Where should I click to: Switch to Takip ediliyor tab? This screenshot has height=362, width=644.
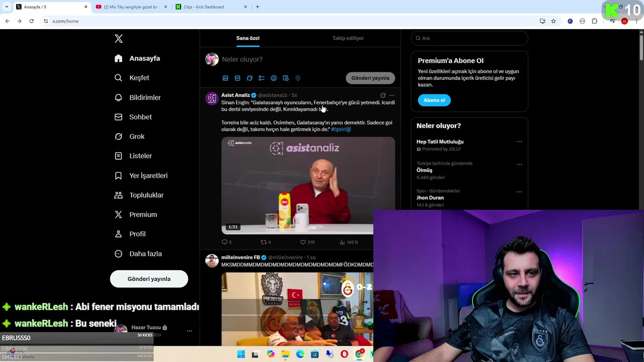tap(348, 38)
